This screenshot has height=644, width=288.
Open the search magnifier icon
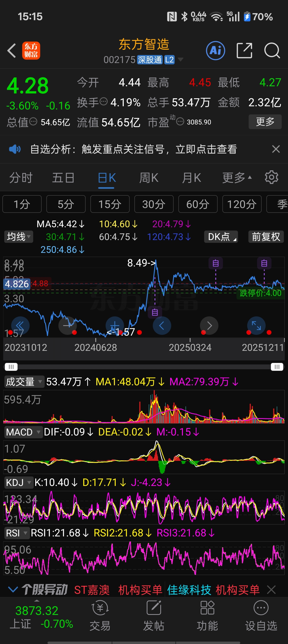[x=272, y=50]
